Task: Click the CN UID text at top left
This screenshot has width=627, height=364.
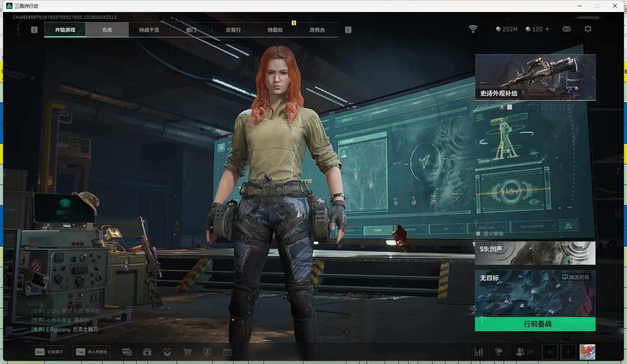Action: coord(64,17)
